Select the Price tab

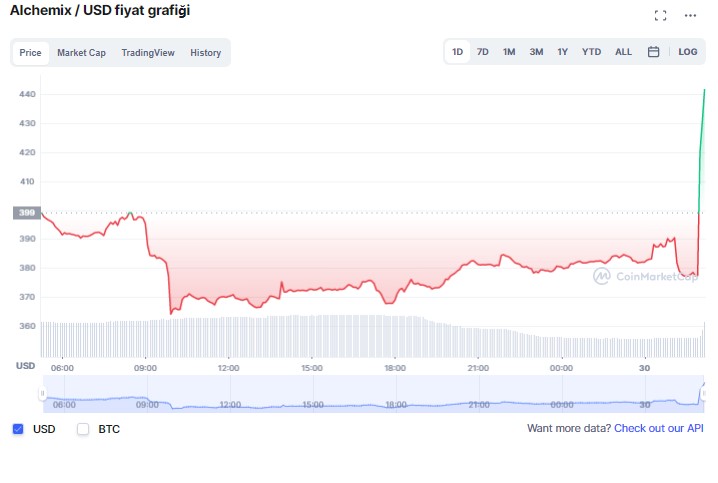30,53
